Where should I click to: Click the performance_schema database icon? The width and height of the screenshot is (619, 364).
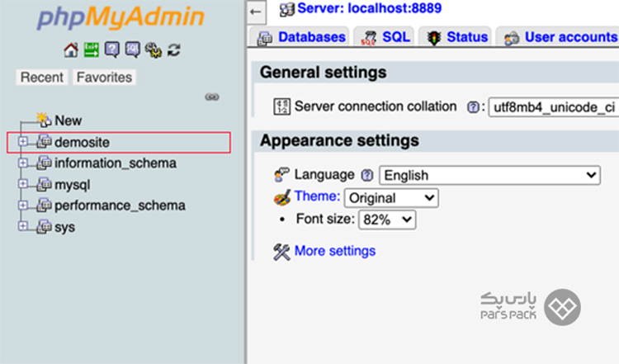45,205
